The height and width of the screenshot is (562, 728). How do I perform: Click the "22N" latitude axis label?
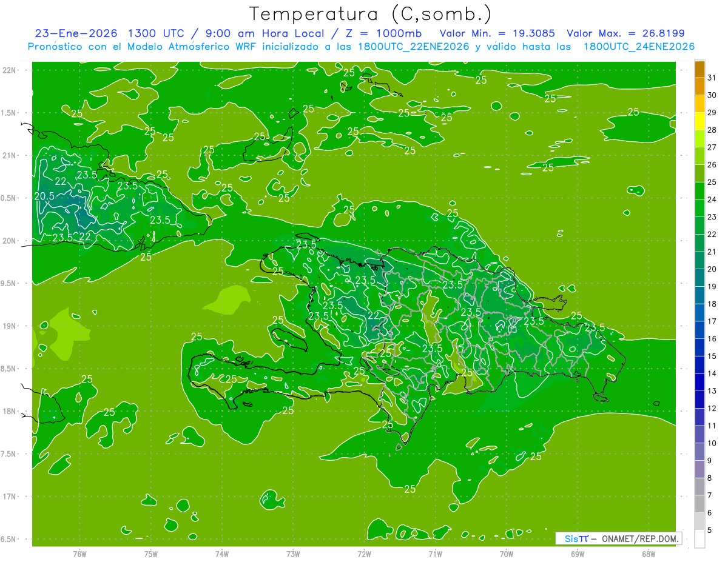point(10,70)
